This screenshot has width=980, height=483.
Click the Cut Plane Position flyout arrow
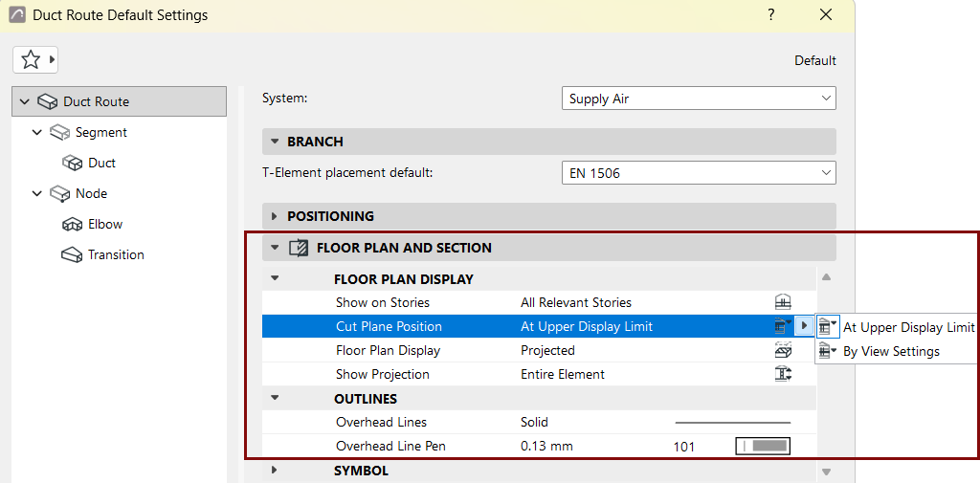tap(804, 325)
